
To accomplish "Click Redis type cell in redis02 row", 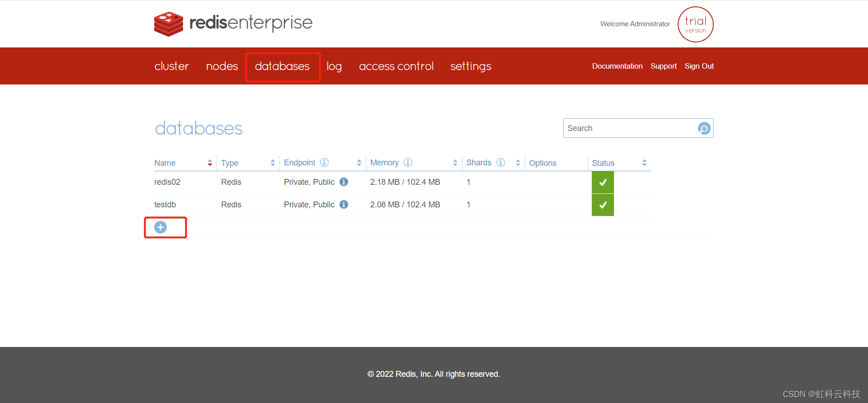I will click(x=231, y=182).
